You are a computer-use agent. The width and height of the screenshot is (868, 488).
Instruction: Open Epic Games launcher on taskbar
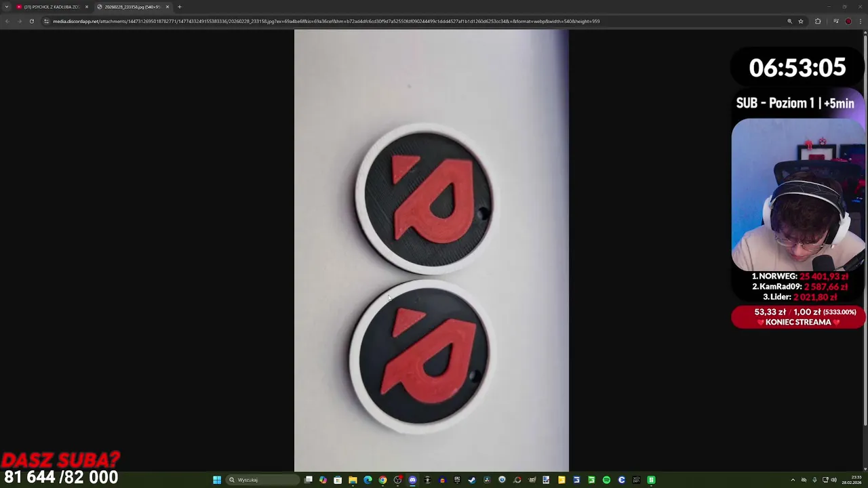pos(457,480)
